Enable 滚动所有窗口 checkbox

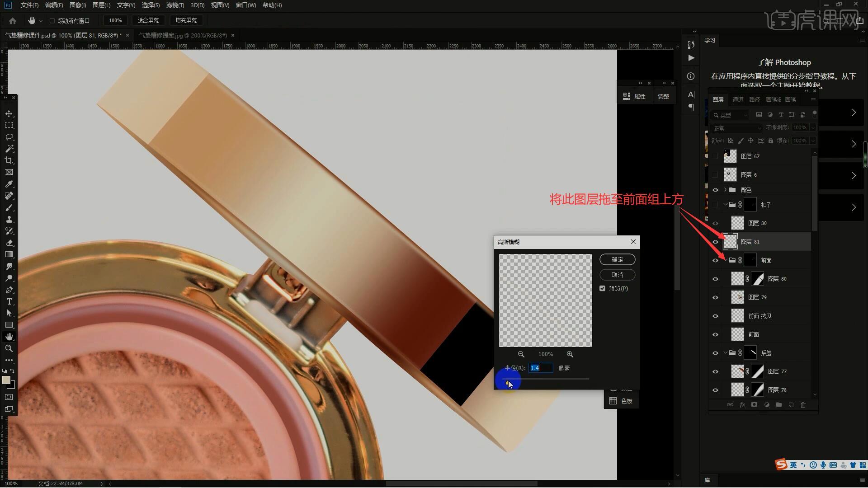click(x=52, y=21)
